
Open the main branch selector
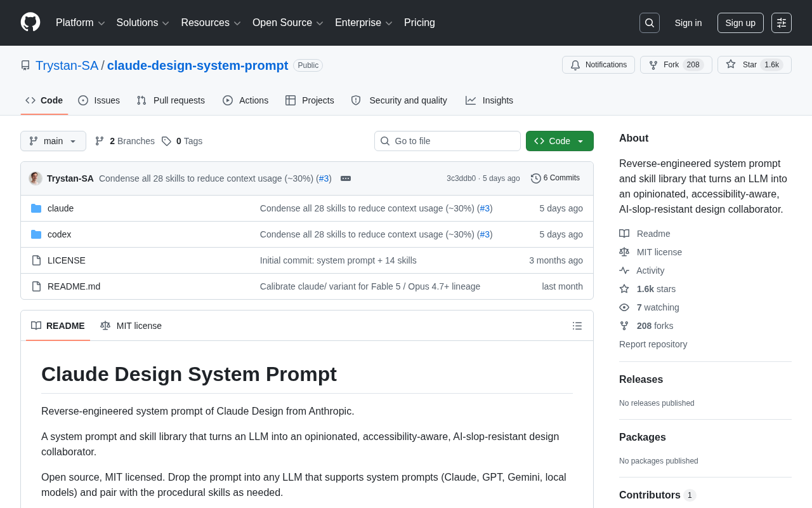[x=53, y=141]
